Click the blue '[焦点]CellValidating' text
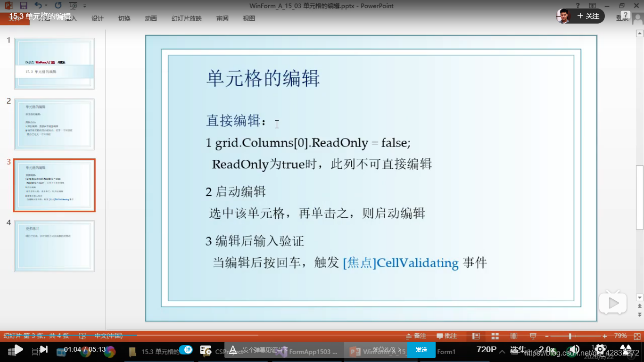This screenshot has height=362, width=644. point(401,263)
